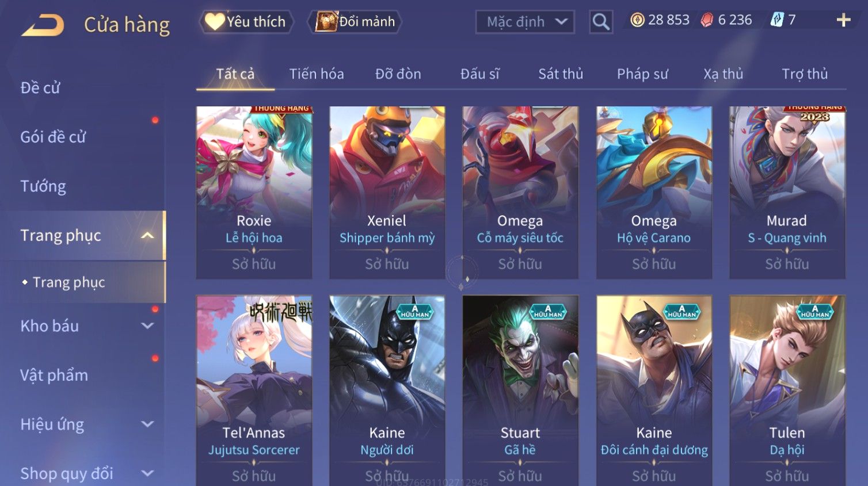
Task: Open Gói đề cử in sidebar
Action: point(53,137)
